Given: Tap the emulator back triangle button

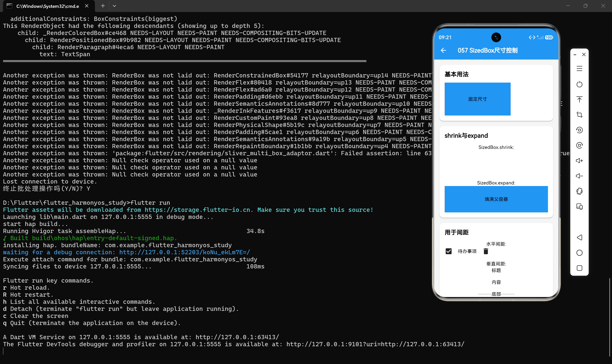Looking at the screenshot, I should click(579, 237).
